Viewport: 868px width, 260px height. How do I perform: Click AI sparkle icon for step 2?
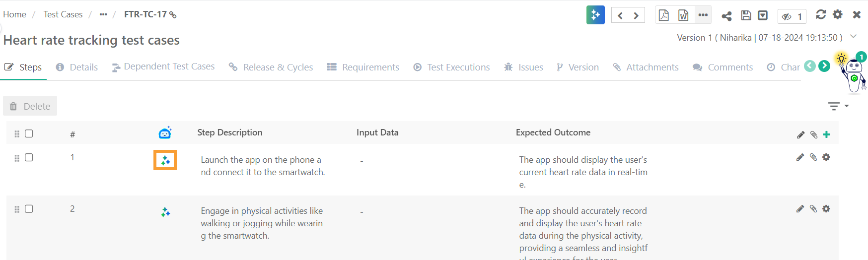tap(165, 212)
